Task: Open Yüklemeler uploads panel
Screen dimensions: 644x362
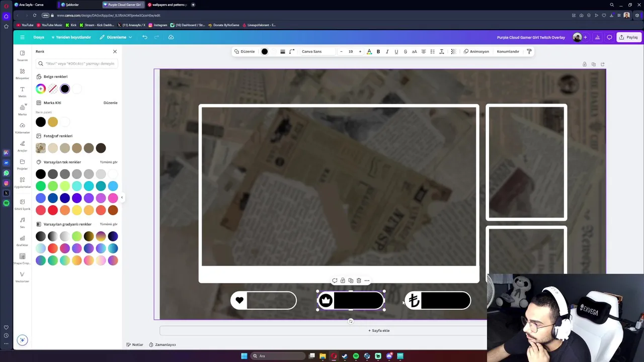Action: 22,128
